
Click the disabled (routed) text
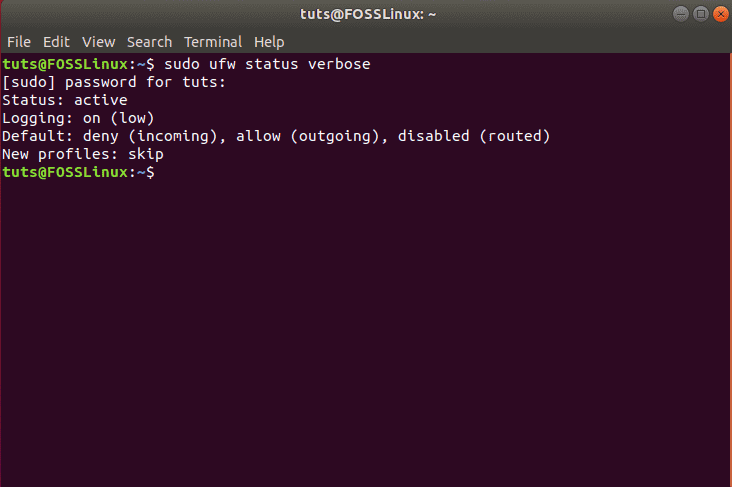tap(474, 136)
